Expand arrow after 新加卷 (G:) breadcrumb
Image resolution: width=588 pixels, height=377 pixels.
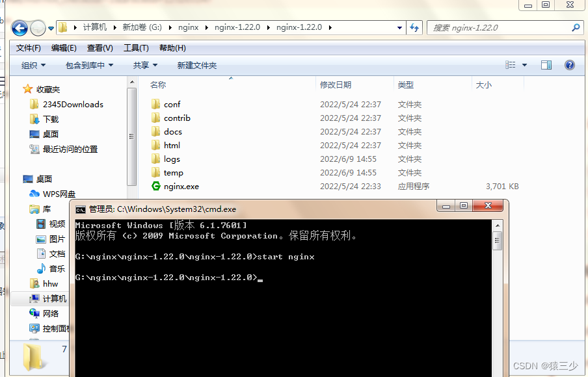[x=170, y=27]
